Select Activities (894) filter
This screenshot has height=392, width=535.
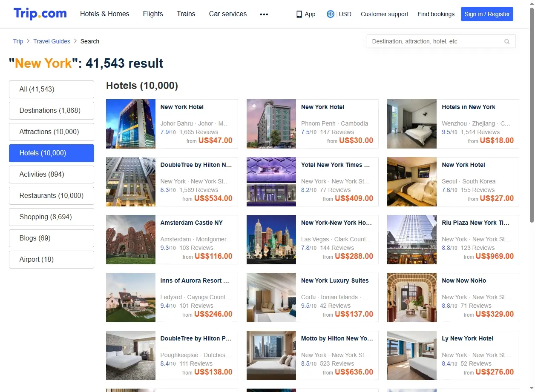(x=52, y=175)
